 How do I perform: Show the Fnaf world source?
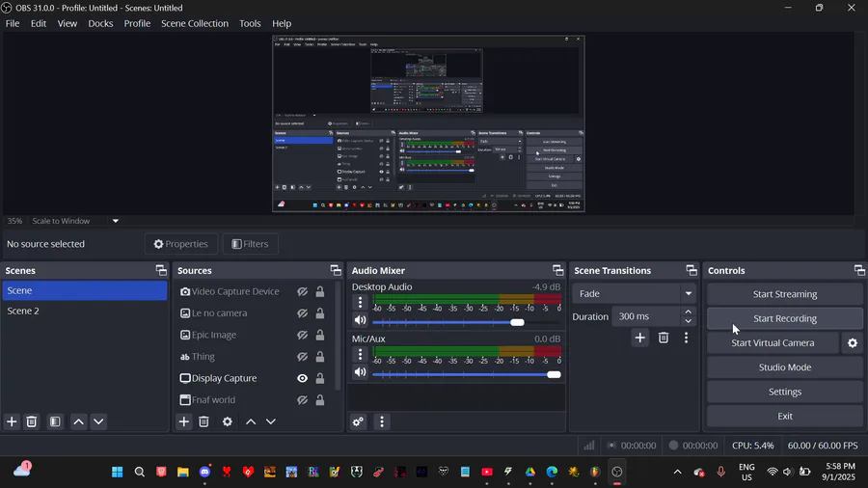(302, 400)
